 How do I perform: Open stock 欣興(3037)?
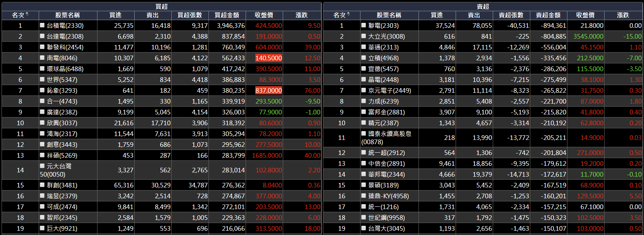pos(62,123)
